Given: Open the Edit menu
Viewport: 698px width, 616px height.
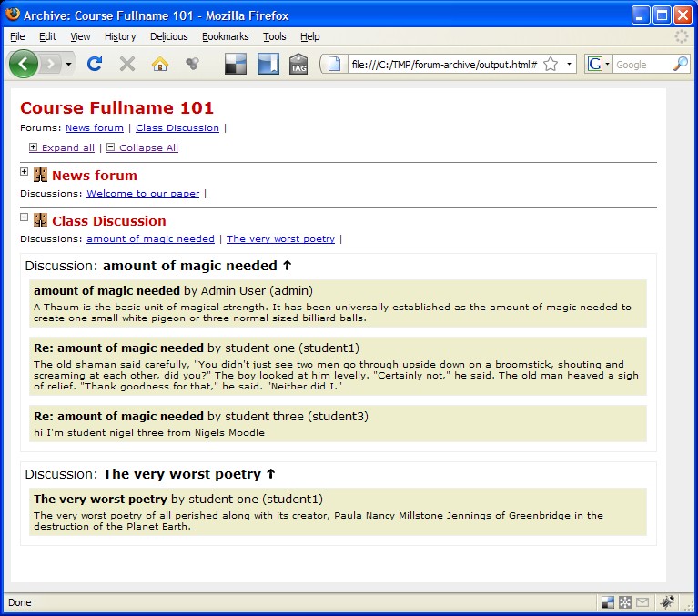Looking at the screenshot, I should [x=47, y=36].
